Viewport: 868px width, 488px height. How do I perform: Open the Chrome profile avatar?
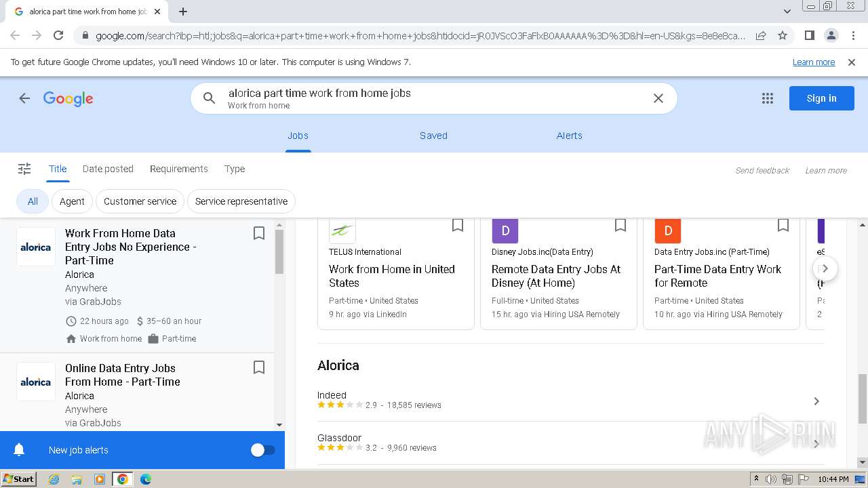point(831,35)
